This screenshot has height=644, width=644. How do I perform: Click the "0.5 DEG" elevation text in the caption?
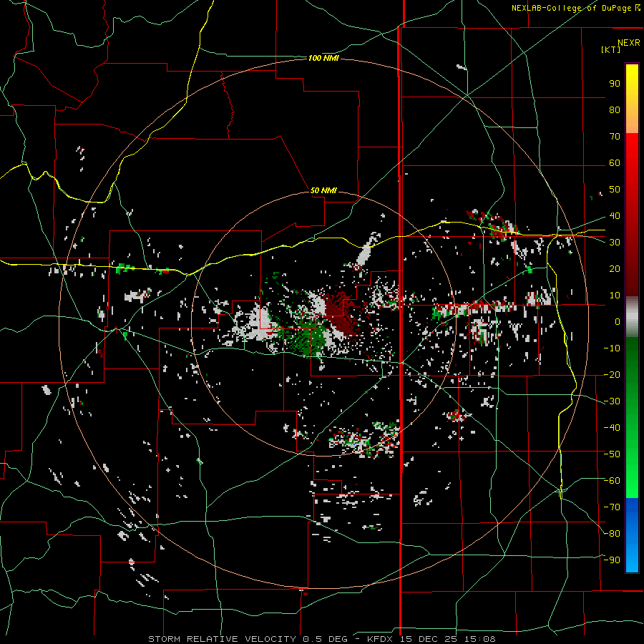326,639
